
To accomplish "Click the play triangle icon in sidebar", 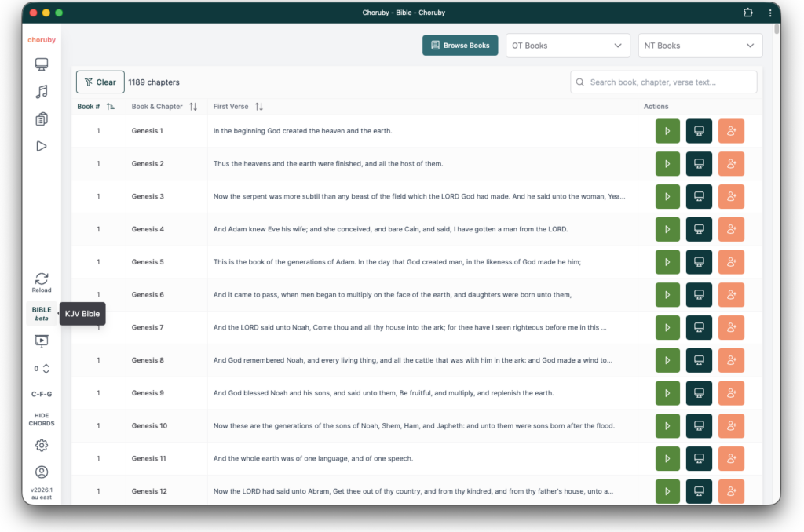I will coord(42,146).
